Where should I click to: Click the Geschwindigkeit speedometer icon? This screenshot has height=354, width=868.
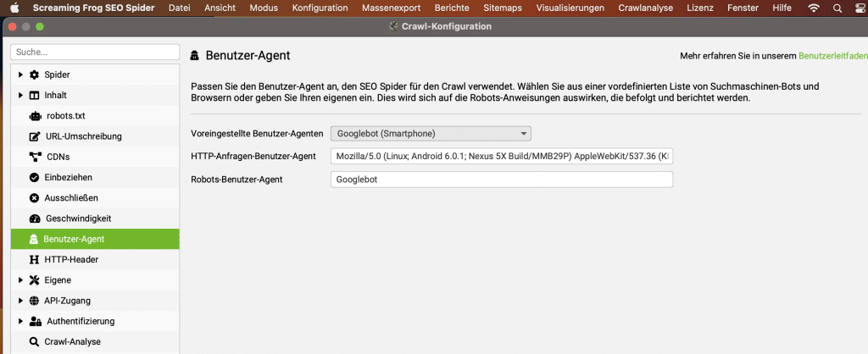36,218
